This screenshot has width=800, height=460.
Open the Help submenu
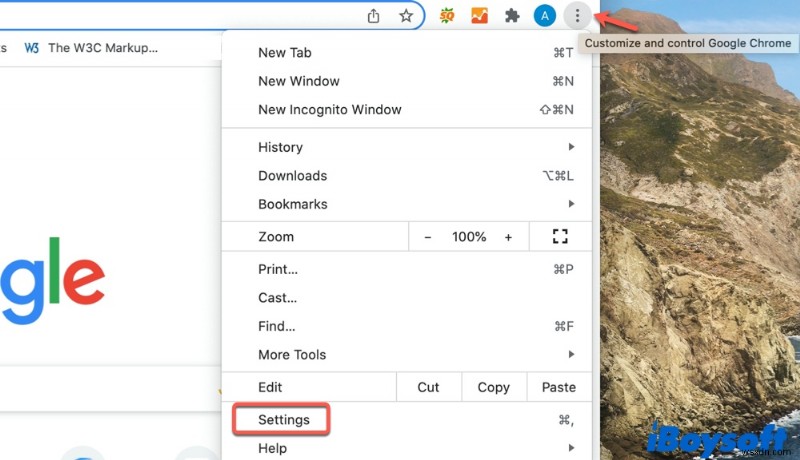tap(272, 448)
